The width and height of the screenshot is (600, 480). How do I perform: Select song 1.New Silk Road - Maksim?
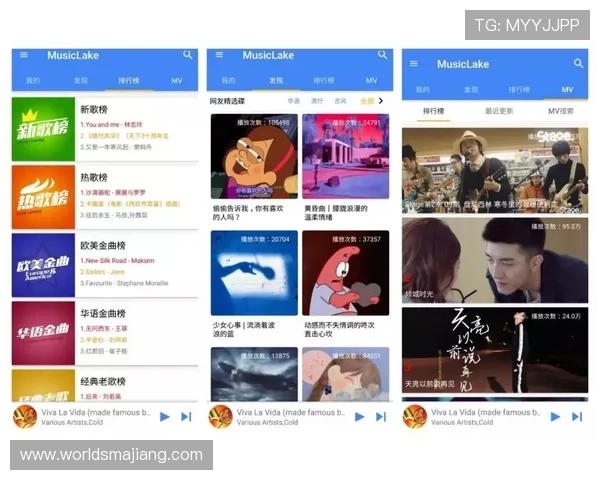click(117, 261)
